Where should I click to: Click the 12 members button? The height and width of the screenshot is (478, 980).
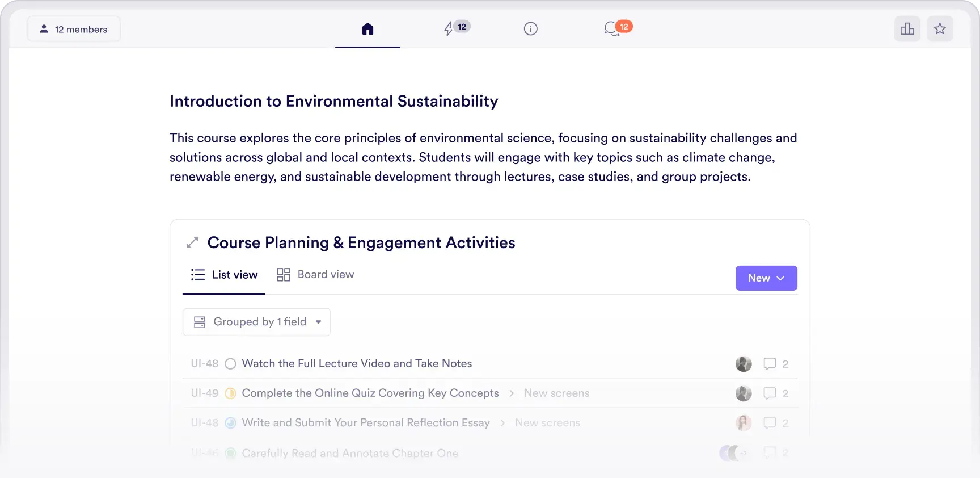tap(74, 29)
